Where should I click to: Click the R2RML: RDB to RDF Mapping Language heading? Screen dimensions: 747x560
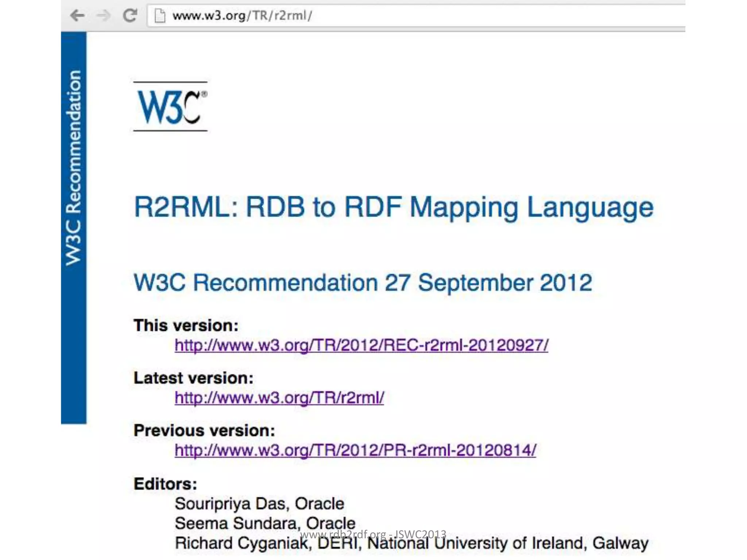[x=394, y=207]
